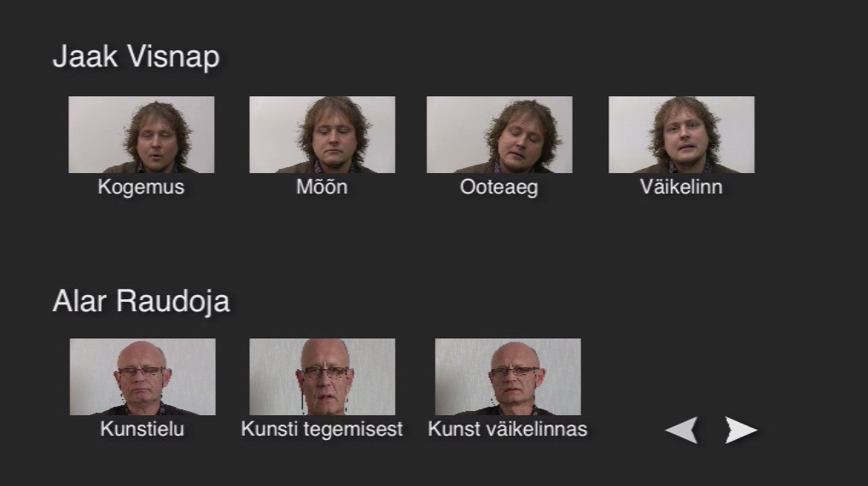
Task: Go to the previous menu page arrow
Action: [681, 430]
